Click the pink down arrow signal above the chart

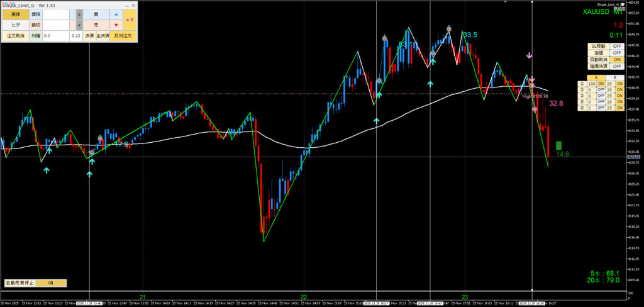(x=529, y=56)
